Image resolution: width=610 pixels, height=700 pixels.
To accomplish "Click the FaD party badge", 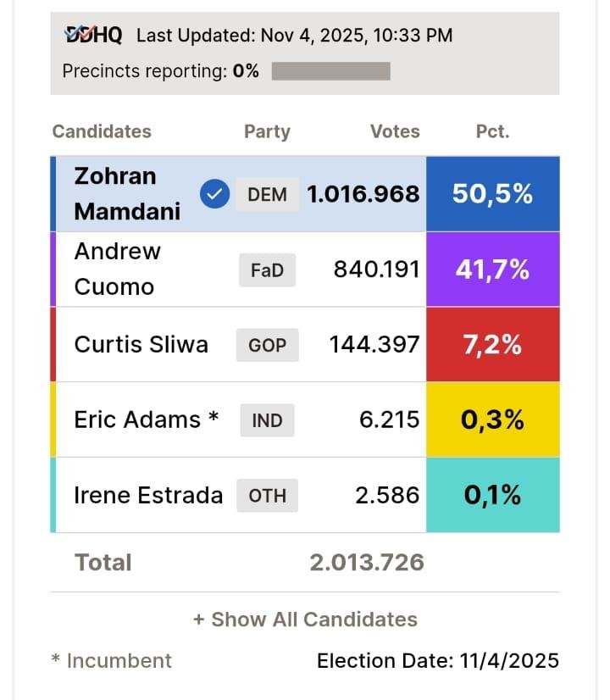I will (x=267, y=270).
